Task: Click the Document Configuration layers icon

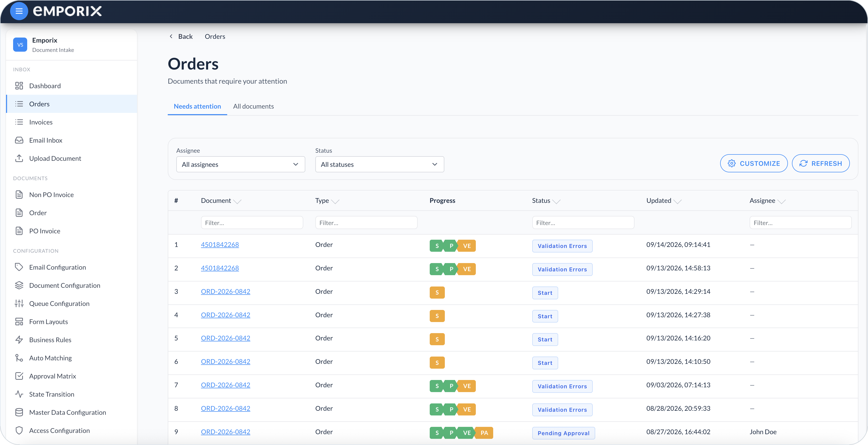Action: click(x=19, y=285)
